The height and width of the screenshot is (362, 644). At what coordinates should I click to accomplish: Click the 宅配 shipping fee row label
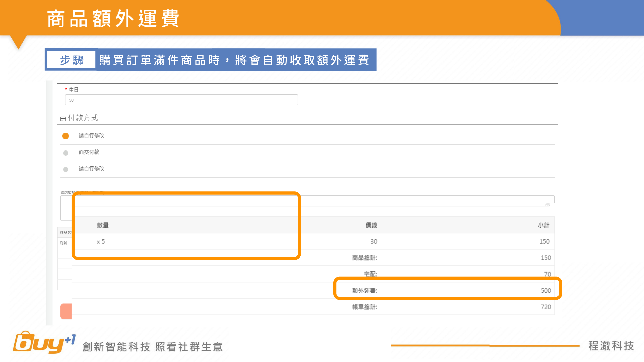370,274
